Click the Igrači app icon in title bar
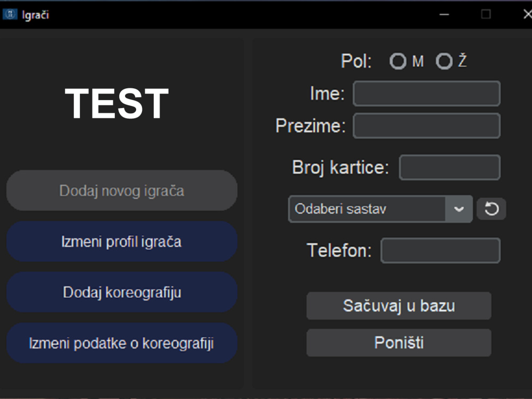This screenshot has width=532, height=399. [x=10, y=14]
